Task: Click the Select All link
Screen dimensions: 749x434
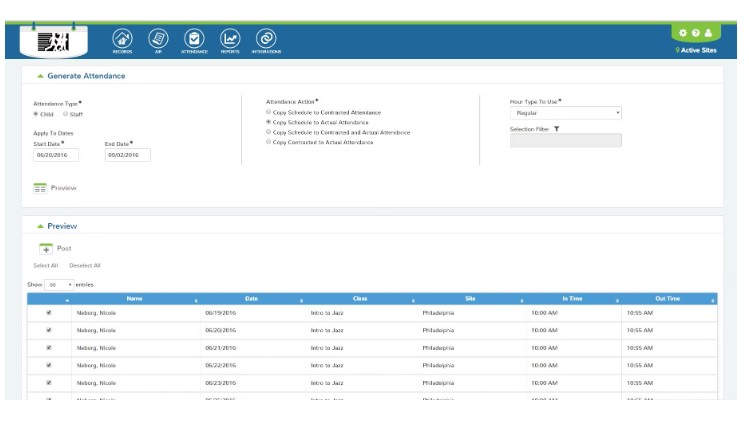Action: (45, 266)
